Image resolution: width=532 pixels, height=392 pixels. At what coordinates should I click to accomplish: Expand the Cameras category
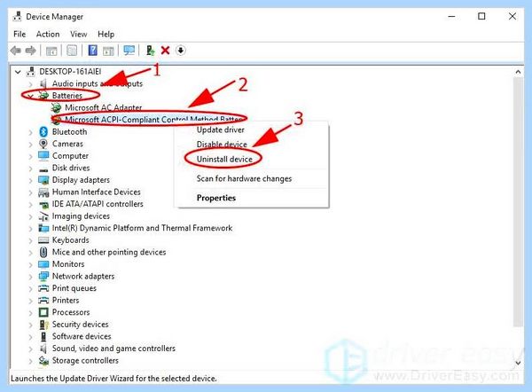[x=30, y=145]
